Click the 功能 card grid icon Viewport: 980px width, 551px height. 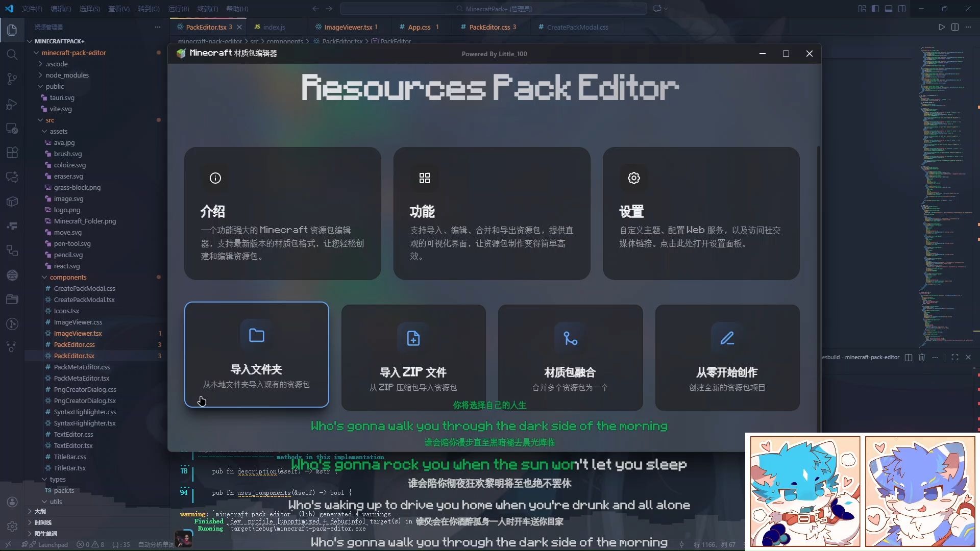coord(425,178)
